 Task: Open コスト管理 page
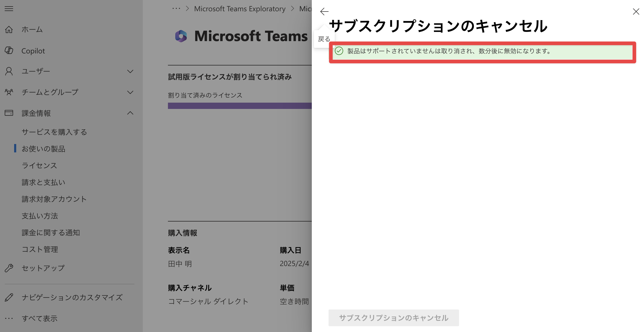pyautogui.click(x=40, y=249)
